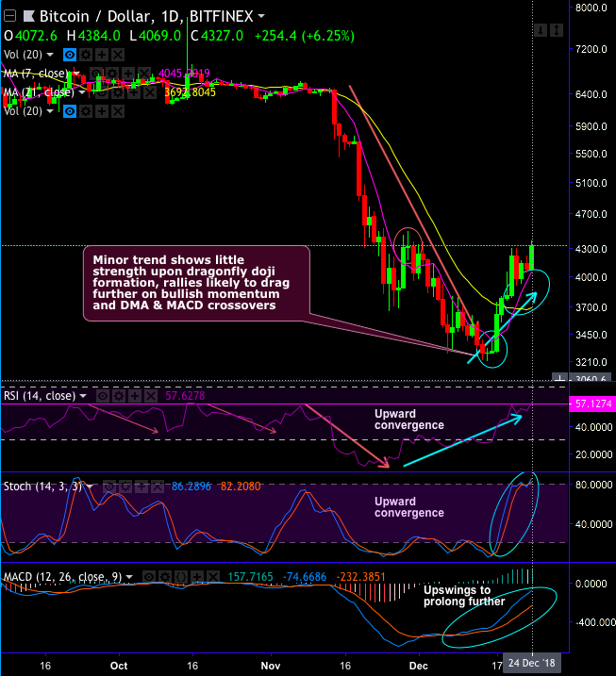
Task: Remove Vol (20) below MA (21, close) with X
Action: point(118,111)
